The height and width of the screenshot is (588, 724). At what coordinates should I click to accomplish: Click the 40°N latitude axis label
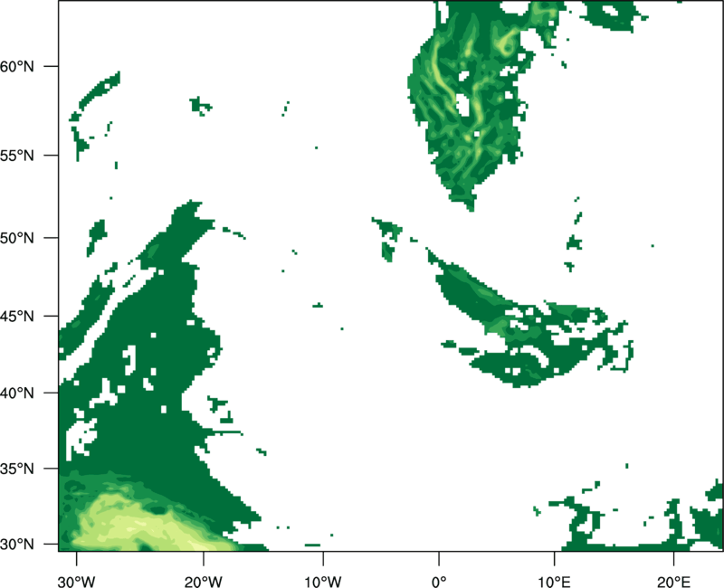tap(17, 393)
